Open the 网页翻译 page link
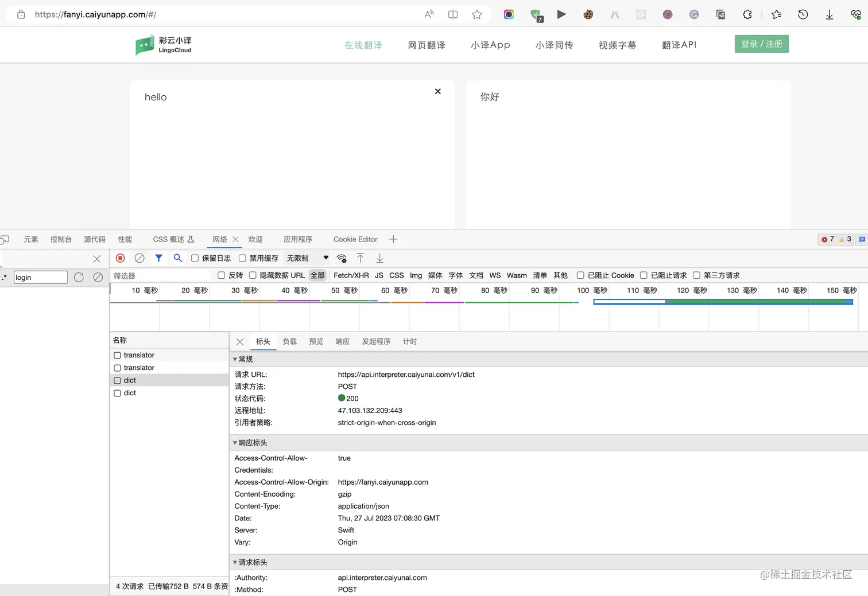This screenshot has width=868, height=596. click(427, 45)
